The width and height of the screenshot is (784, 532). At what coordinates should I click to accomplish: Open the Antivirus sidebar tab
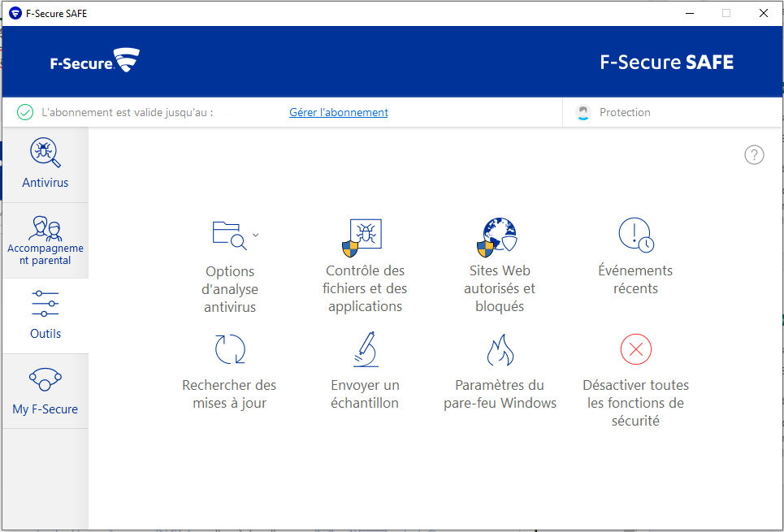(x=45, y=165)
